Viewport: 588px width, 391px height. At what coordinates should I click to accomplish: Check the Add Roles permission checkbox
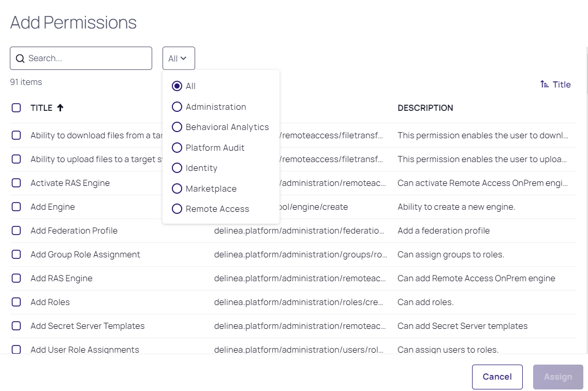pos(16,302)
